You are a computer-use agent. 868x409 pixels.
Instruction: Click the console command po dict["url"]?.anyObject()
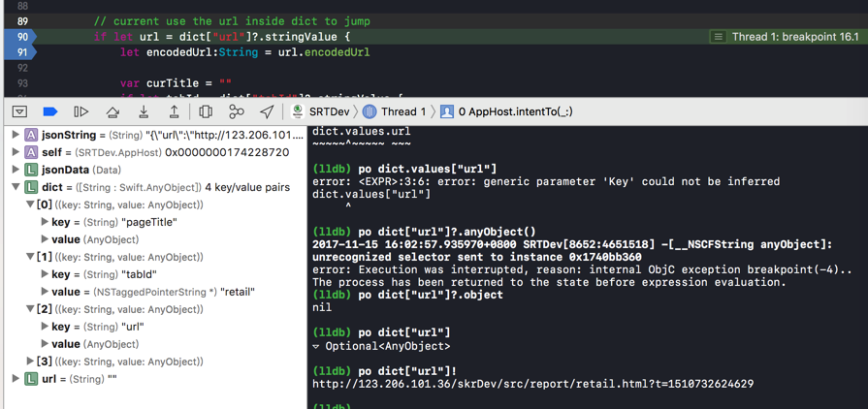click(x=447, y=232)
